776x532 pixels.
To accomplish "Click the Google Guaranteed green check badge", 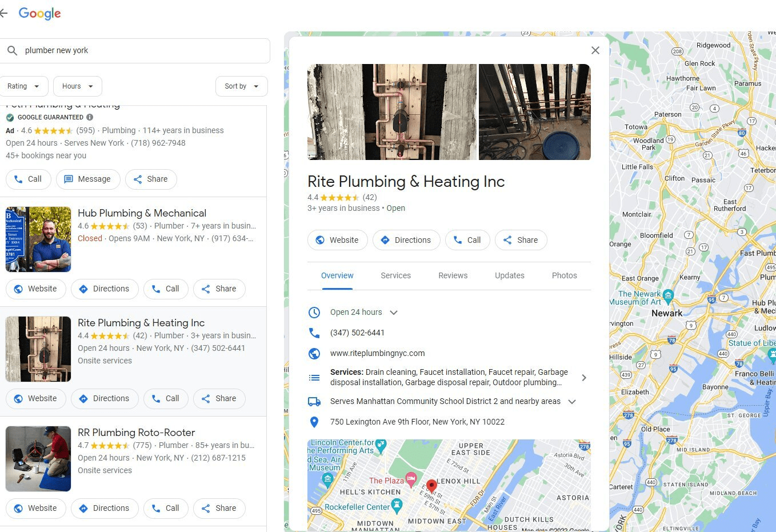I will pyautogui.click(x=10, y=117).
